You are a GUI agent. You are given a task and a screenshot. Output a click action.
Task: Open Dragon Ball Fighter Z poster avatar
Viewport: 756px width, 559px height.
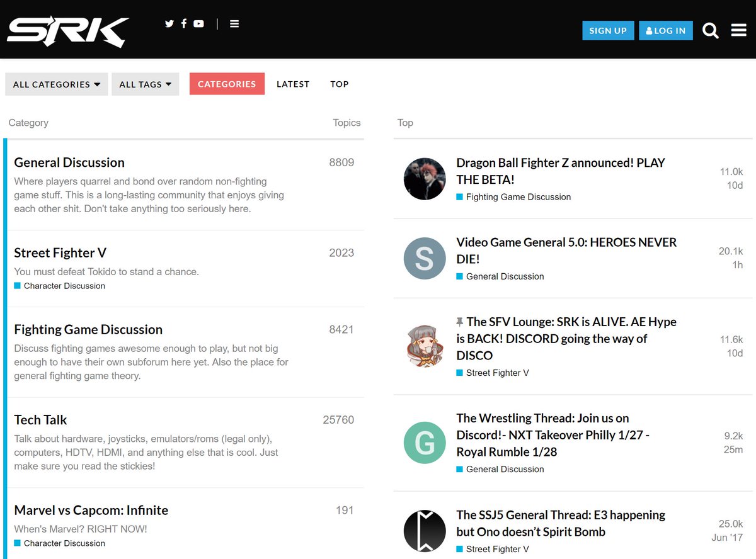pyautogui.click(x=425, y=179)
